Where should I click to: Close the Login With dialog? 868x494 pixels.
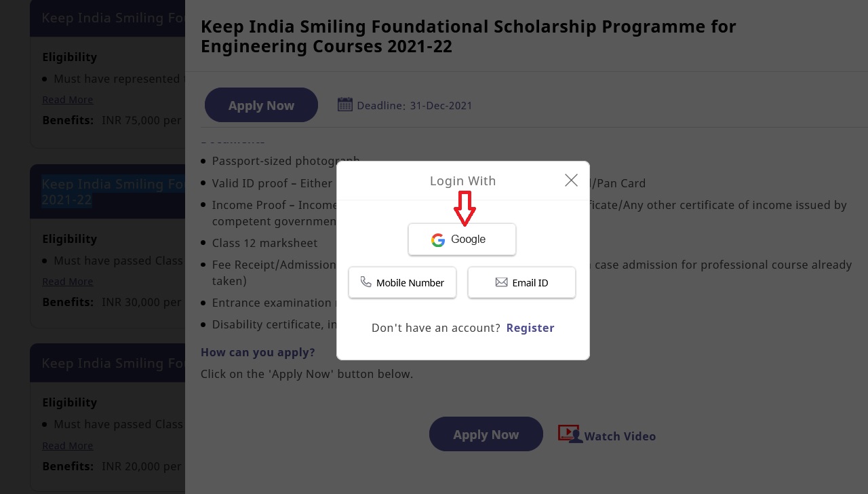571,180
